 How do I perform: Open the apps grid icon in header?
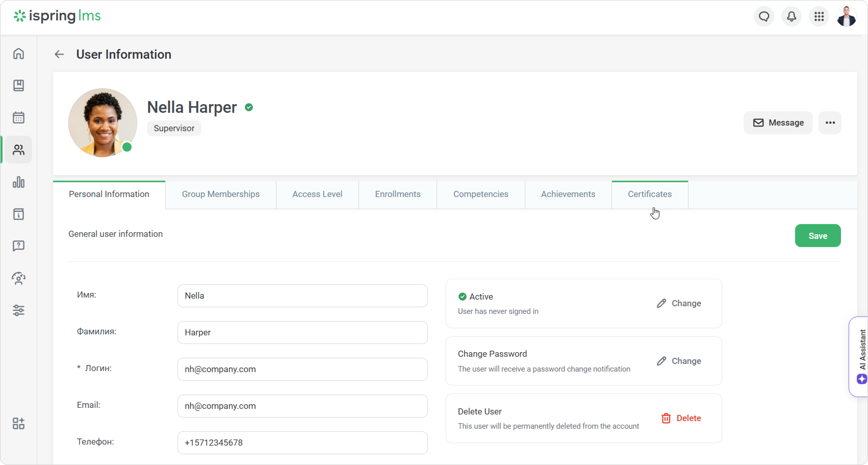[819, 16]
